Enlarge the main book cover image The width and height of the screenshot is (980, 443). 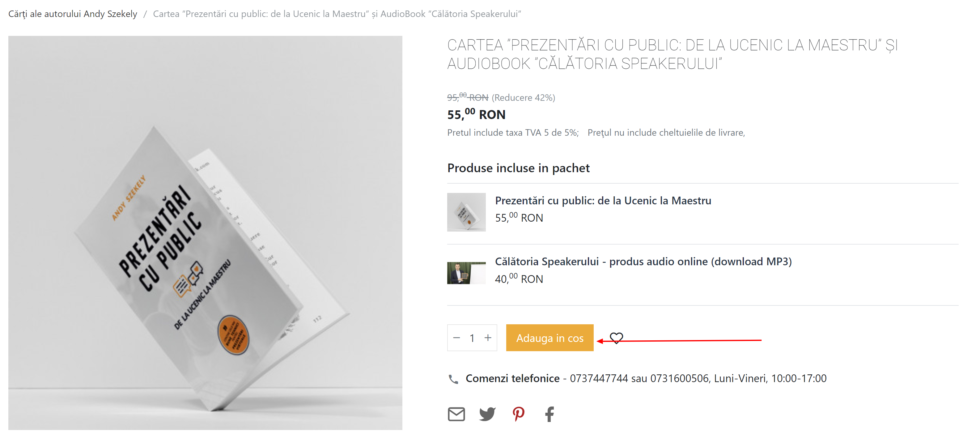(x=206, y=233)
